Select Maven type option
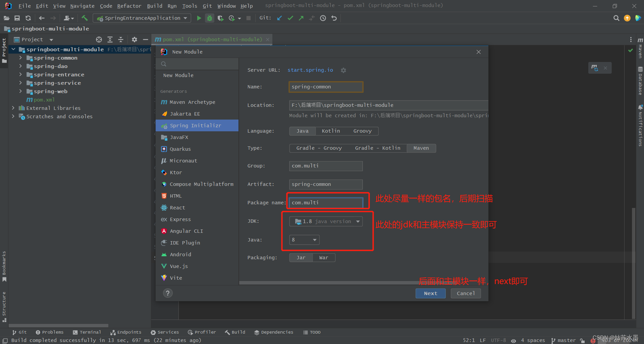644x344 pixels. pyautogui.click(x=421, y=148)
